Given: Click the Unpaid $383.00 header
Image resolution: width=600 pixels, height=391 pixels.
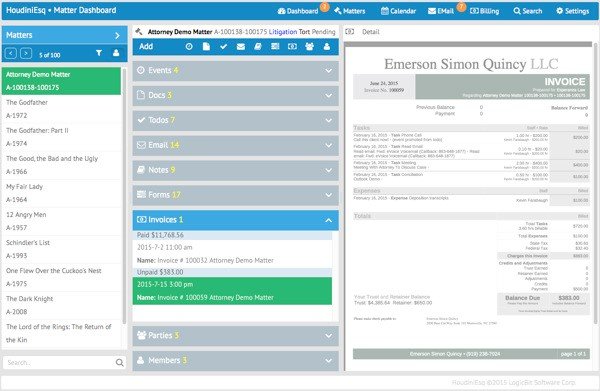Looking at the screenshot, I should tap(232, 272).
